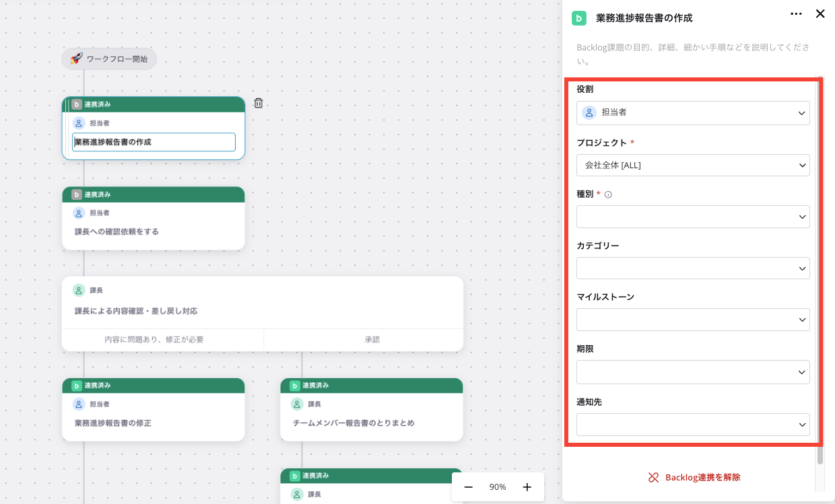This screenshot has height=504, width=835.
Task: Click the 90% zoom level display
Action: (498, 487)
